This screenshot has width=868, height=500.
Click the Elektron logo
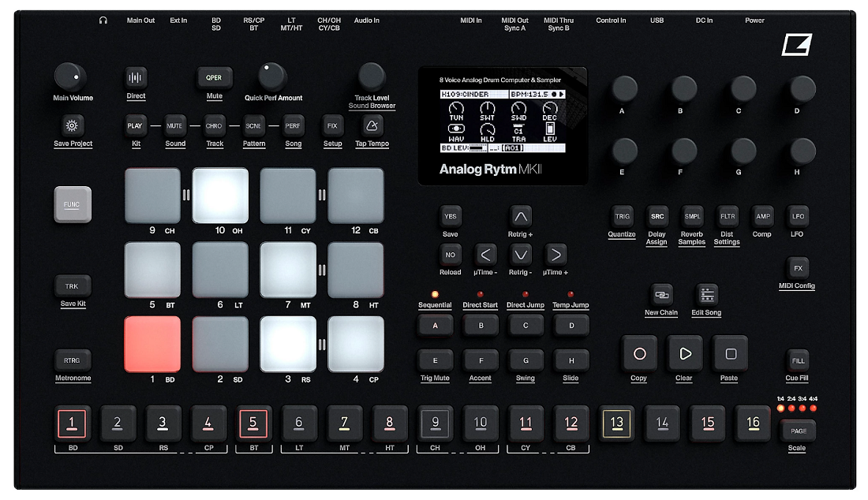point(797,44)
